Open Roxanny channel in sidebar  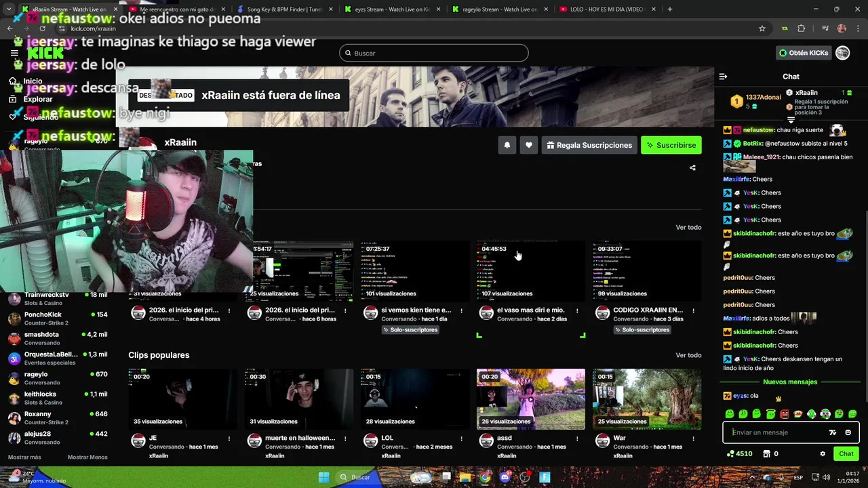[57, 418]
